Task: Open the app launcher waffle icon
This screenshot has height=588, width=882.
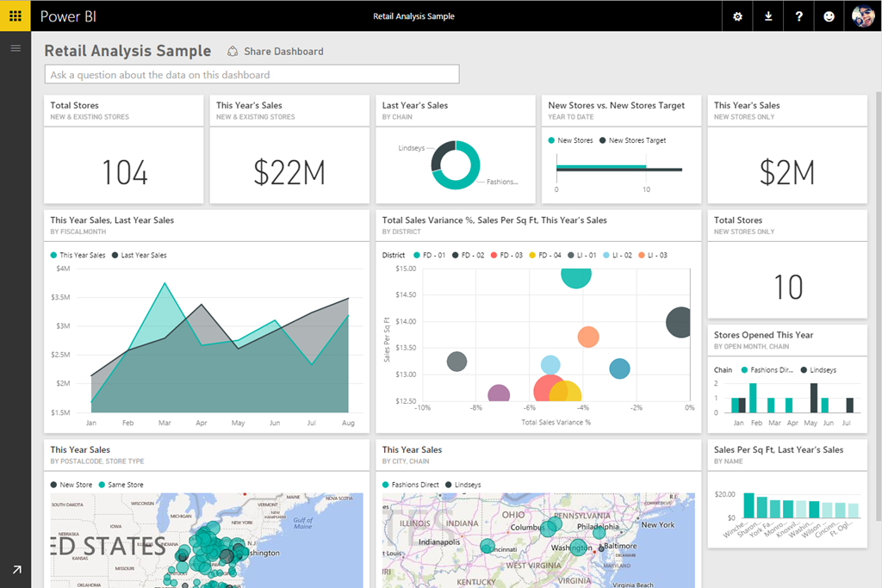Action: pyautogui.click(x=16, y=15)
